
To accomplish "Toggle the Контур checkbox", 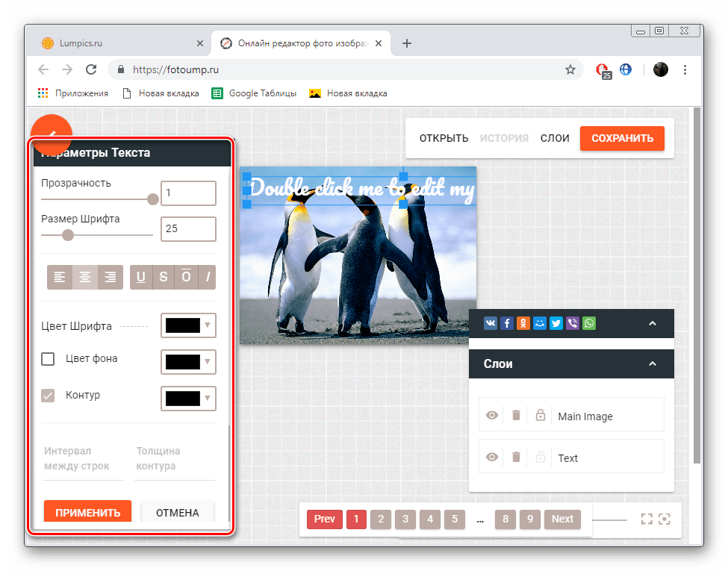I will point(48,396).
